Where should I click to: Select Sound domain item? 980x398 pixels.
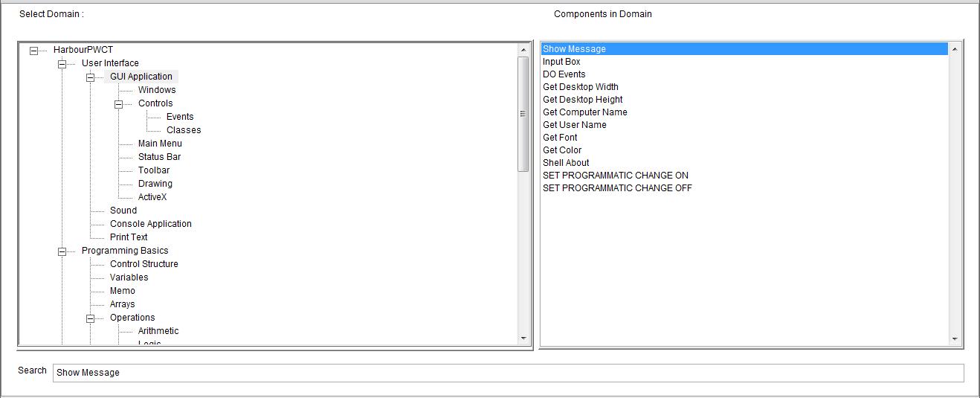tap(123, 211)
